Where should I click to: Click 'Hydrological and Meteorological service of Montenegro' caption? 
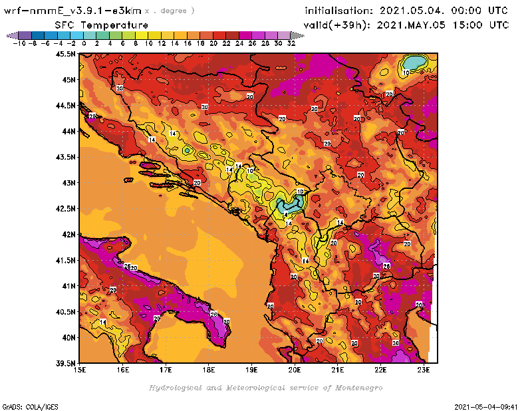pos(265,388)
